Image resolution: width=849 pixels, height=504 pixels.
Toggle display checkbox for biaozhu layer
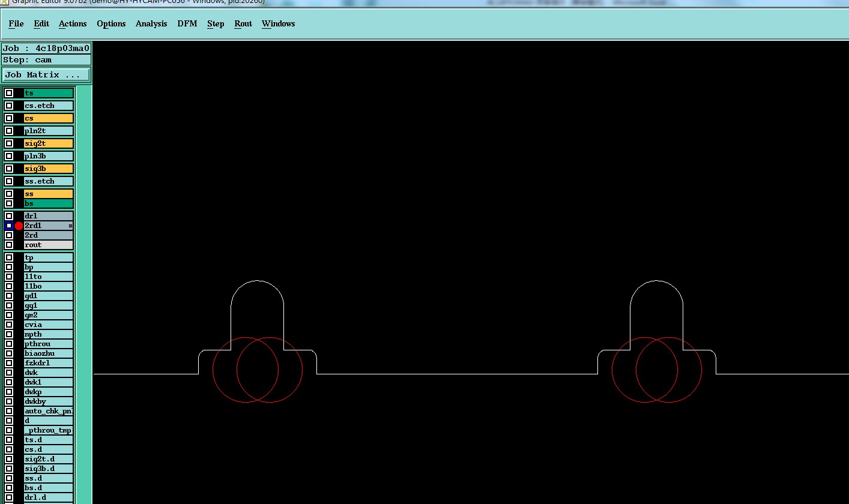click(9, 353)
